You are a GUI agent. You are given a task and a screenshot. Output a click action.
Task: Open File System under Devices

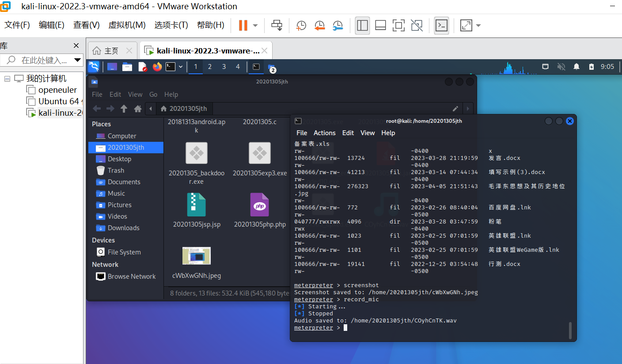tap(124, 252)
